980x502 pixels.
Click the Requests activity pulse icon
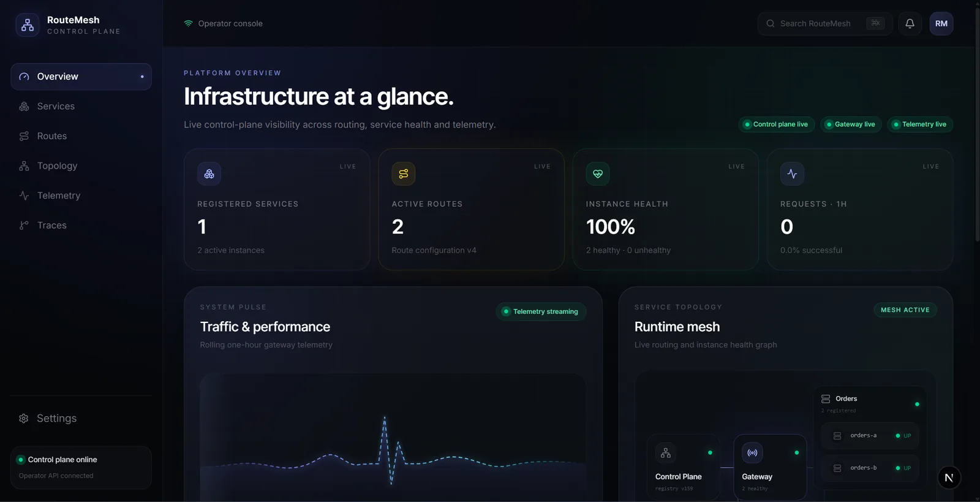click(792, 174)
